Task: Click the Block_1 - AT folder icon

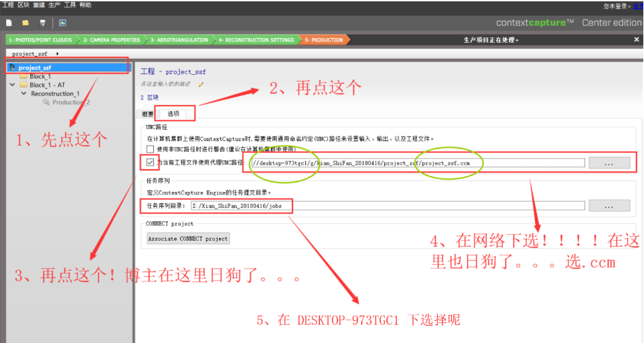Action: (x=23, y=85)
